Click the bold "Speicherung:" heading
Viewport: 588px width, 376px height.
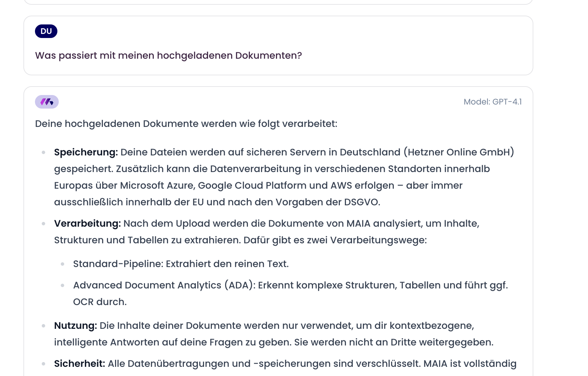pos(86,152)
